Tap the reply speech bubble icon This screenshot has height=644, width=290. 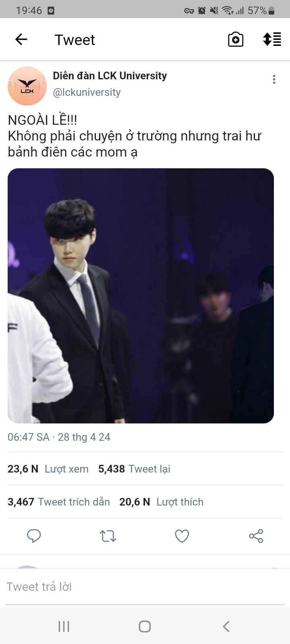coord(34,536)
